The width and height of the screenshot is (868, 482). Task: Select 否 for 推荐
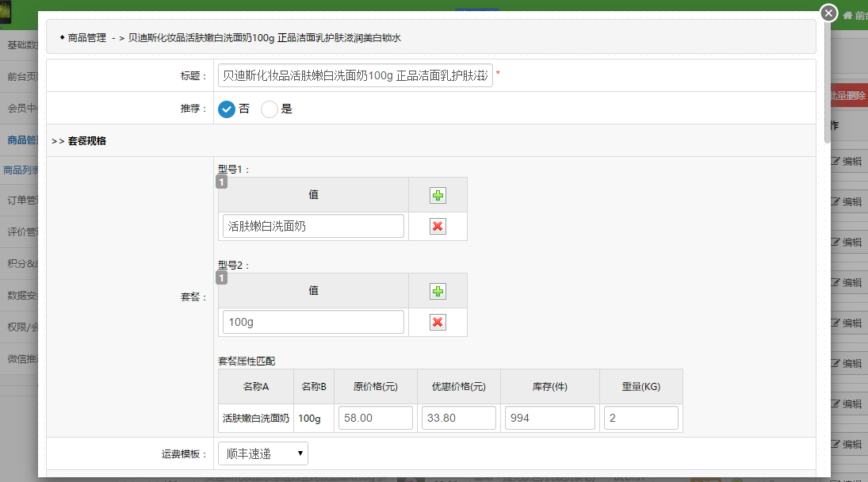tap(227, 109)
